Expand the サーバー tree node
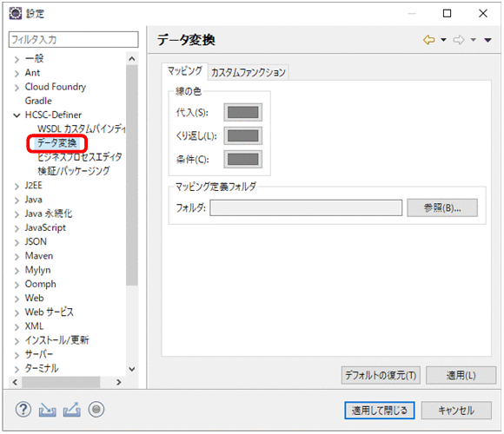 [17, 355]
